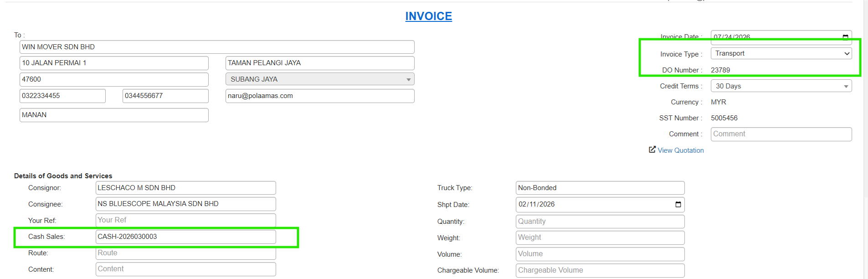Open the SUBANG JAYA city dropdown
The width and height of the screenshot is (868, 279).
(x=320, y=79)
